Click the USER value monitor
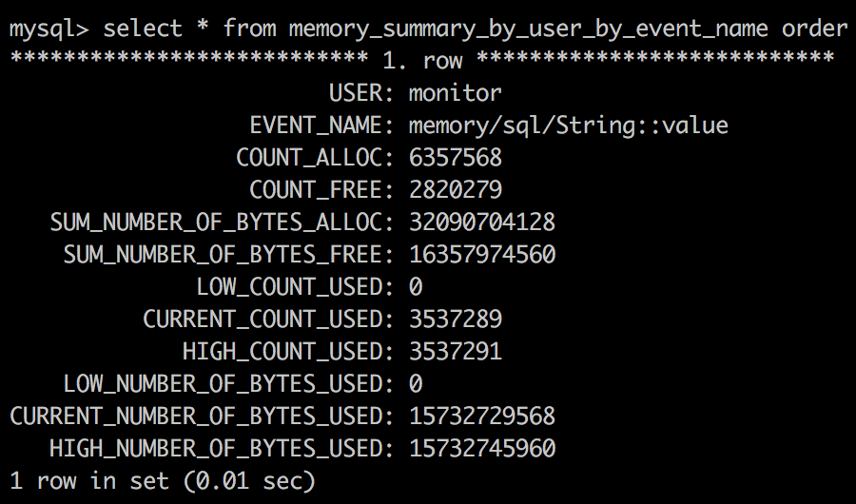The height and width of the screenshot is (504, 856). click(x=455, y=93)
